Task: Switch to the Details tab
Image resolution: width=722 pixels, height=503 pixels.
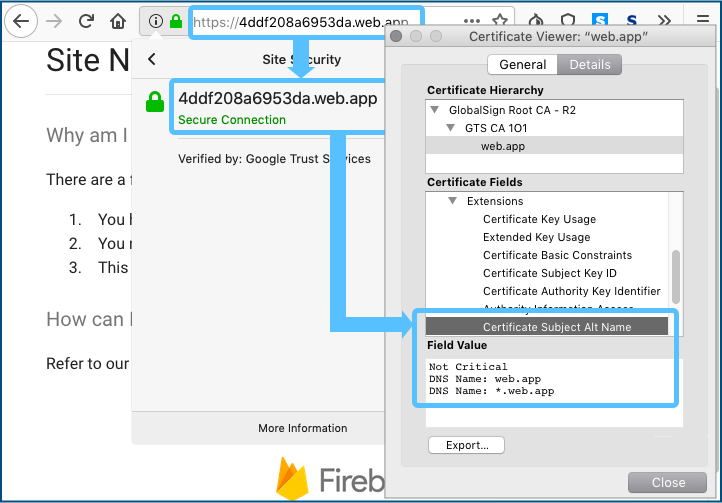Action: click(590, 64)
